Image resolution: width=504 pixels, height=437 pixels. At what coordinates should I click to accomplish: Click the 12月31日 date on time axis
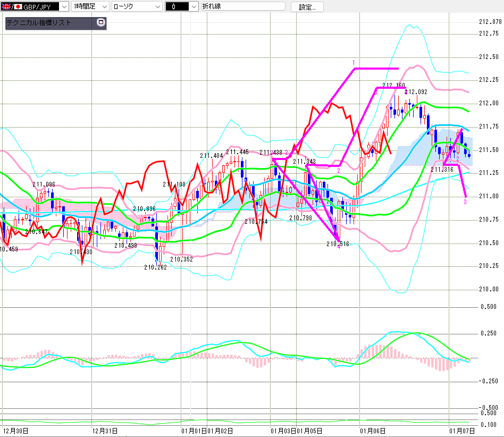pyautogui.click(x=105, y=430)
